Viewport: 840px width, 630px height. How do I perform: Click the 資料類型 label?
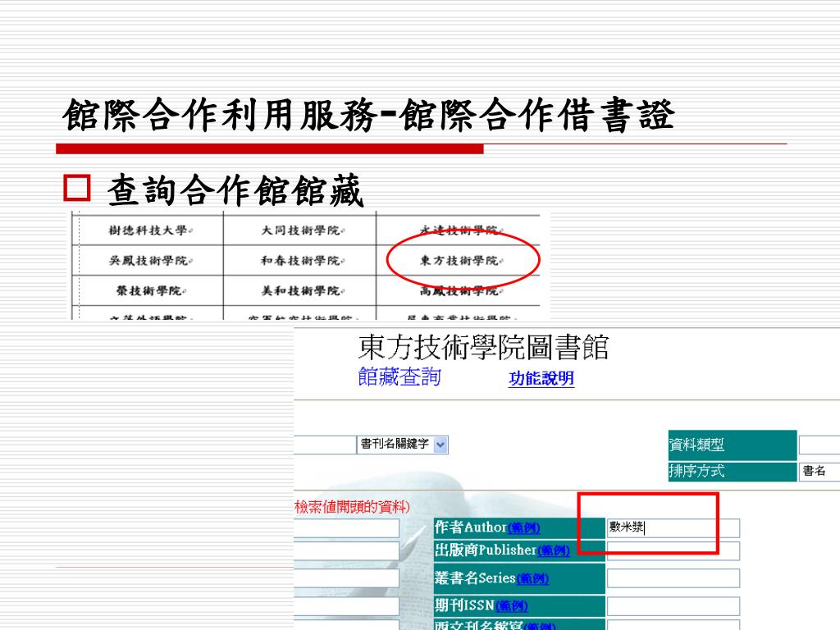(x=696, y=445)
